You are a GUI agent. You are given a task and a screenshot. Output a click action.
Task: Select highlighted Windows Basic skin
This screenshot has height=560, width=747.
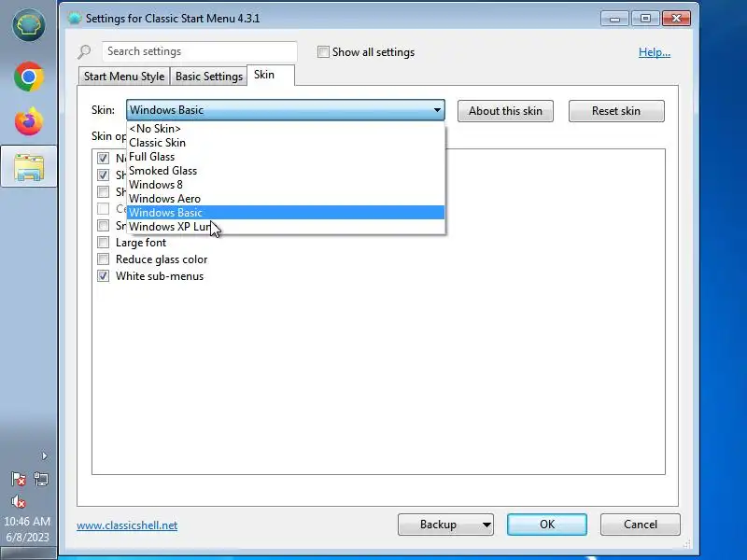286,213
